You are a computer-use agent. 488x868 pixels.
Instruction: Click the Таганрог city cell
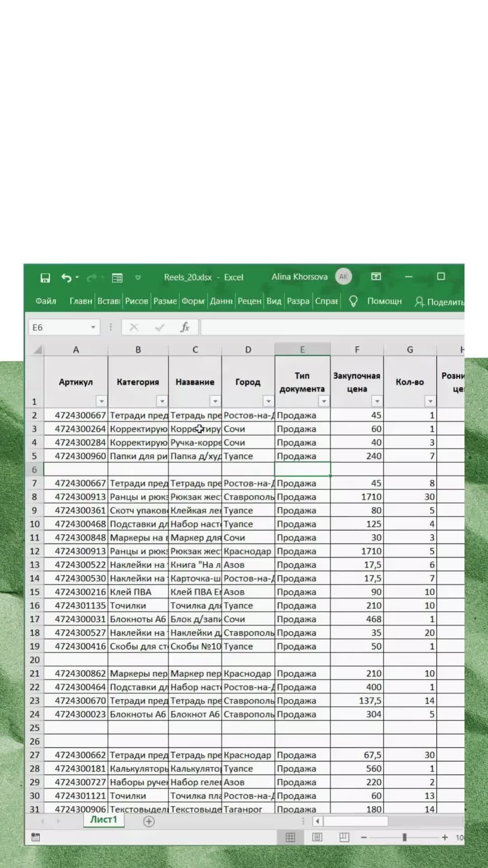click(x=248, y=808)
